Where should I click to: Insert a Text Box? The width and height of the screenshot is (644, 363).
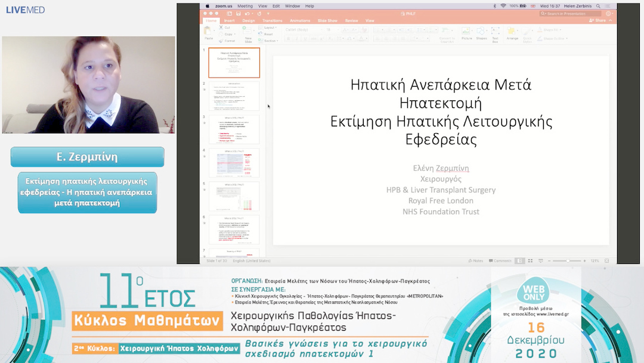[495, 35]
